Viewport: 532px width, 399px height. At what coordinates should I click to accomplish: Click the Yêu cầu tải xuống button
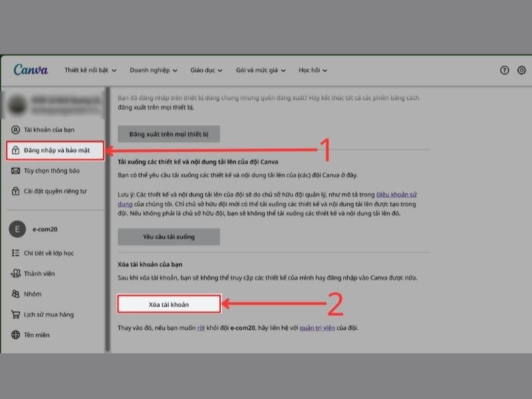tap(169, 236)
